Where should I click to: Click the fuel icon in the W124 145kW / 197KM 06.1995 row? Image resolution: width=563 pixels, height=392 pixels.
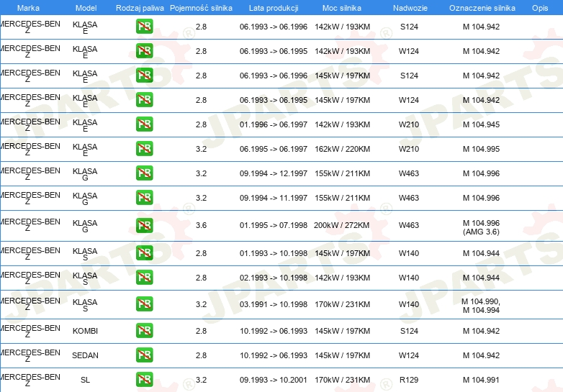[144, 100]
